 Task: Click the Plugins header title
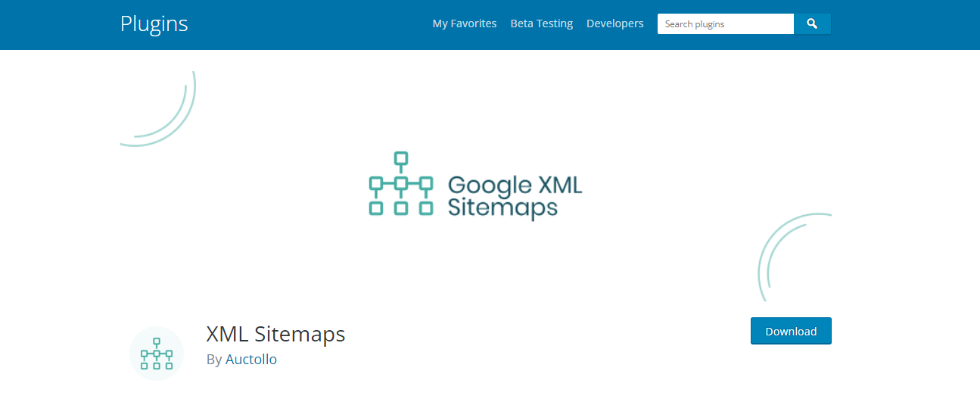[154, 23]
